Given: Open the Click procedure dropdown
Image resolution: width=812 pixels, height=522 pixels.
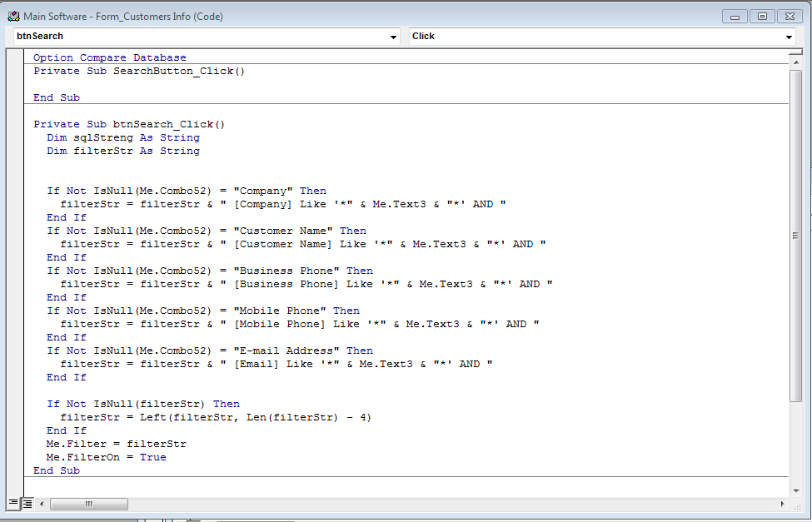Looking at the screenshot, I should click(789, 37).
